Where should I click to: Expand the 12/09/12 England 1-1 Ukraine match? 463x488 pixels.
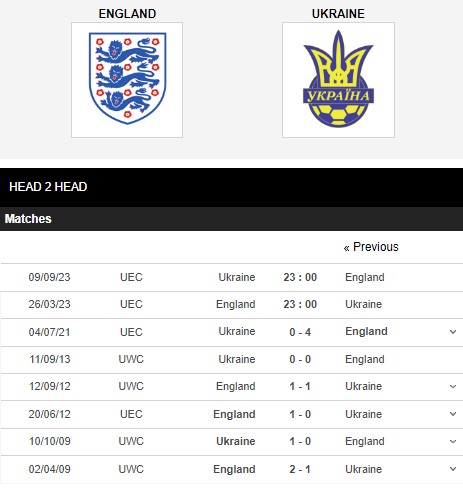pos(453,386)
